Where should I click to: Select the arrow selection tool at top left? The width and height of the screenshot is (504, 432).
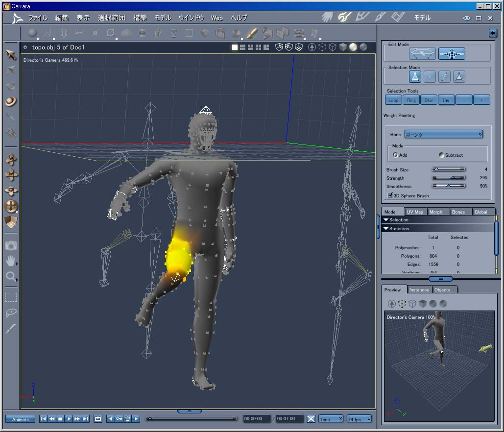(11, 54)
